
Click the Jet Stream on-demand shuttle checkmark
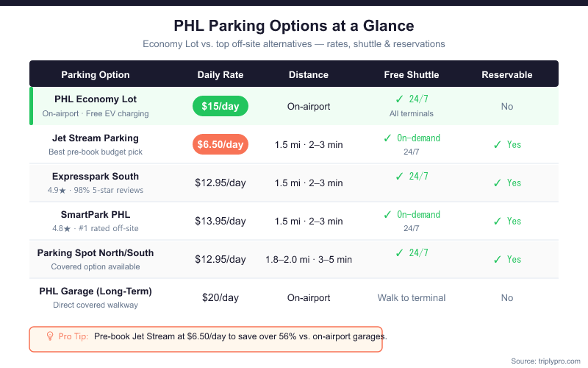click(389, 138)
